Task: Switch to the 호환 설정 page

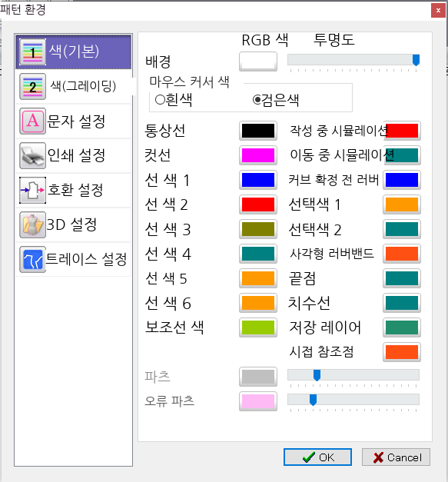Action: point(74,191)
